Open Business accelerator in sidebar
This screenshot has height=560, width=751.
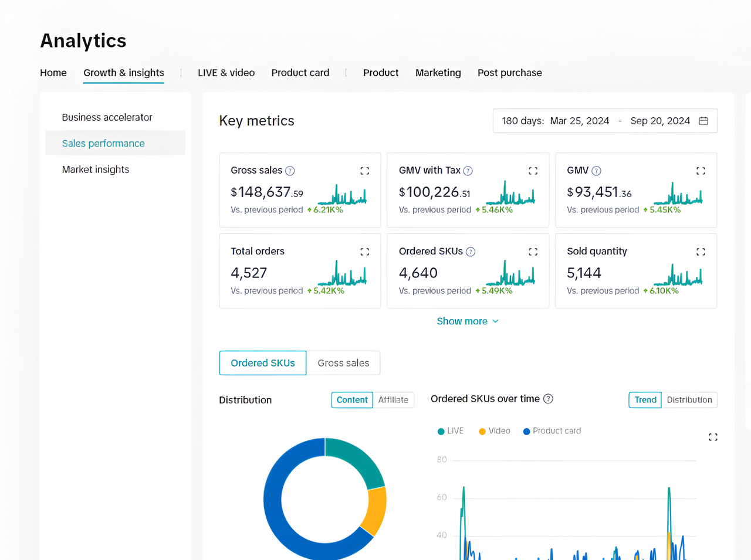coord(115,117)
